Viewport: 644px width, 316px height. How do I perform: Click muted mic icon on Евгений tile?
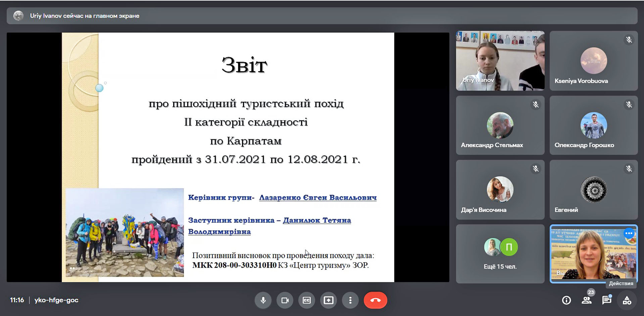629,169
